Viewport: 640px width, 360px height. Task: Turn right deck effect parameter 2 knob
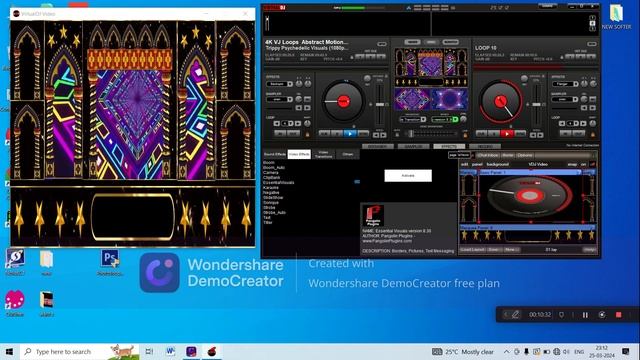pyautogui.click(x=593, y=84)
